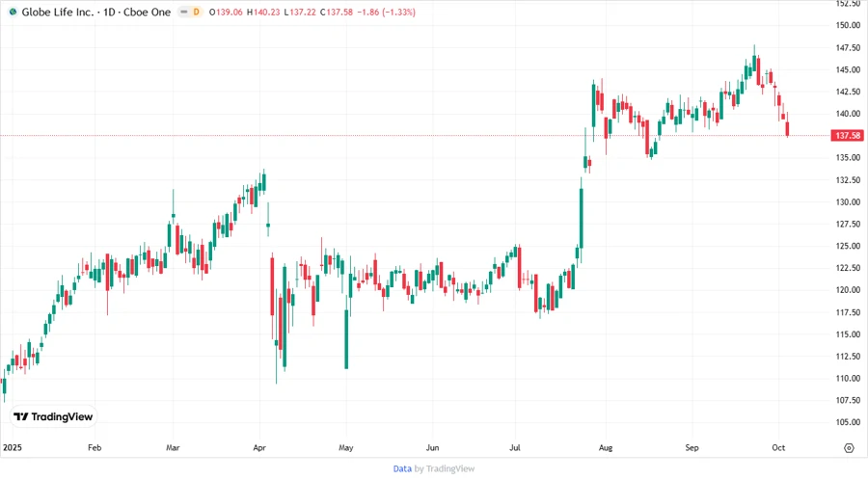Click the Globe Life Inc. symbol logo icon

tap(13, 12)
